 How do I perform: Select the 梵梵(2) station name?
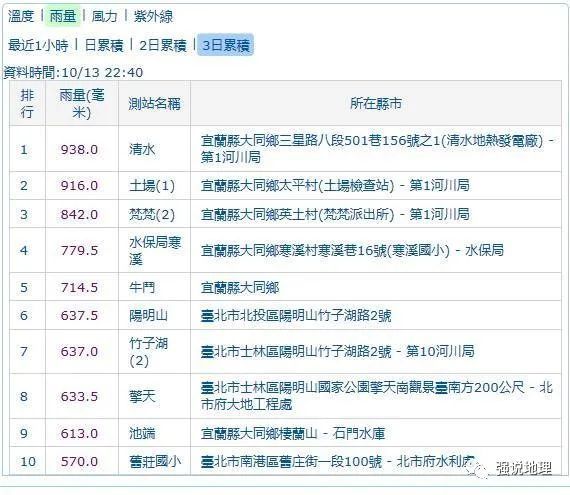152,214
